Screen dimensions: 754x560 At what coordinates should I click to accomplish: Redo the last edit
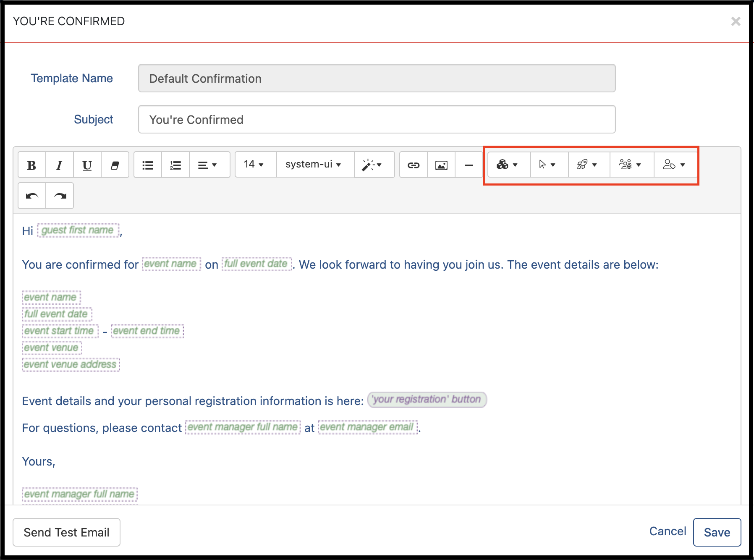click(x=60, y=196)
